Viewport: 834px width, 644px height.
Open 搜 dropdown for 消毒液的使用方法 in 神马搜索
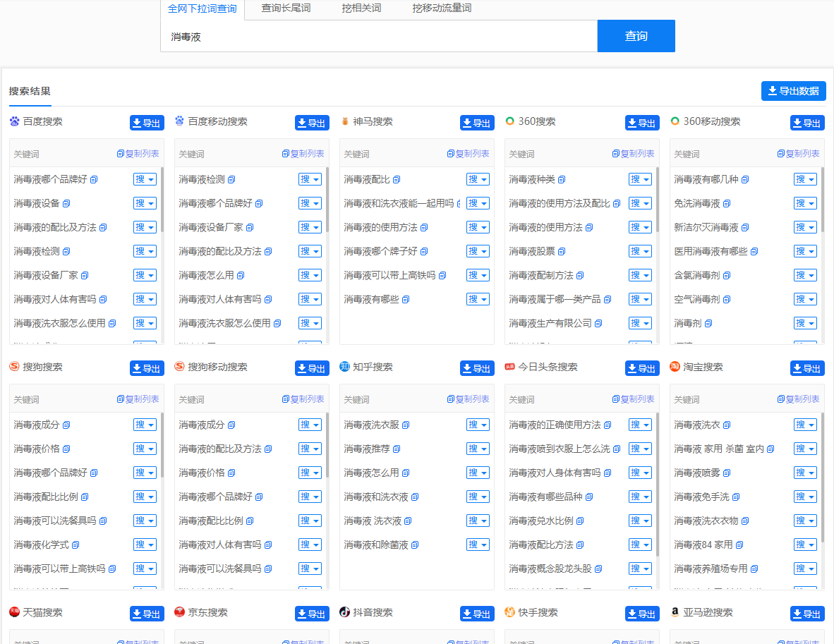[x=478, y=228]
